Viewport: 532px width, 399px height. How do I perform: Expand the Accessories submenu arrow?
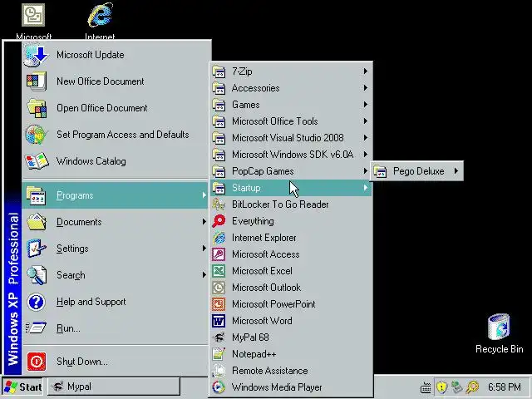[366, 88]
